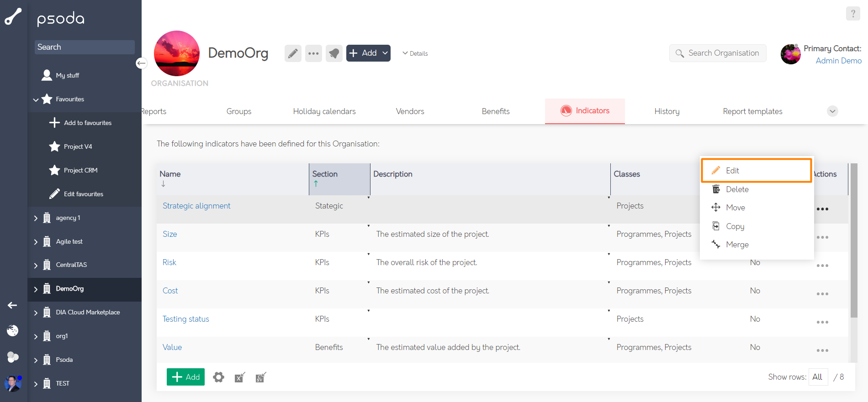Choose Delete from the context menu
Image resolution: width=868 pixels, height=402 pixels.
(757, 189)
